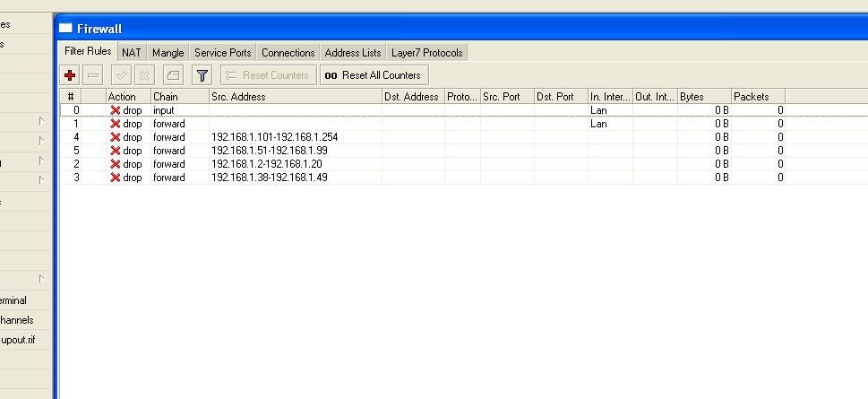Click the Comment note icon
This screenshot has width=868, height=399.
173,75
